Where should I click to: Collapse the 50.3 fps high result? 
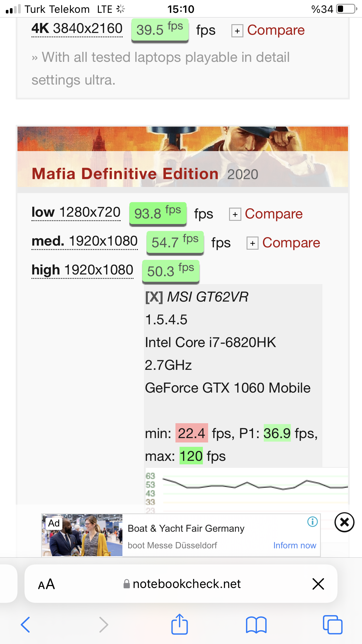pyautogui.click(x=171, y=271)
